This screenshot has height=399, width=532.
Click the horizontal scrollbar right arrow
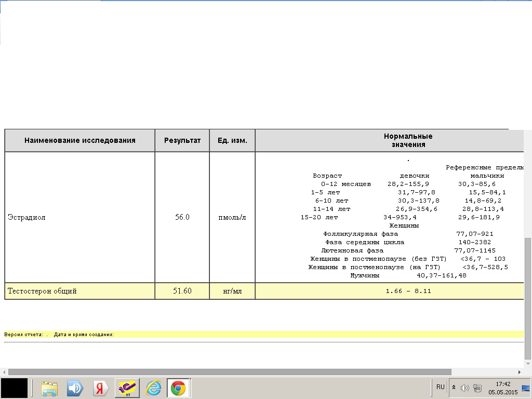coord(520,372)
